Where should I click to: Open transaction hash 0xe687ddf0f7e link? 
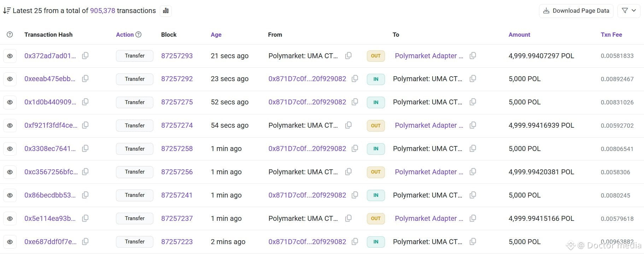point(51,242)
